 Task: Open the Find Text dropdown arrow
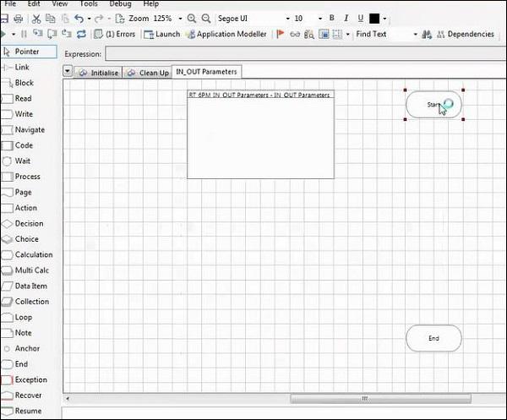[416, 34]
